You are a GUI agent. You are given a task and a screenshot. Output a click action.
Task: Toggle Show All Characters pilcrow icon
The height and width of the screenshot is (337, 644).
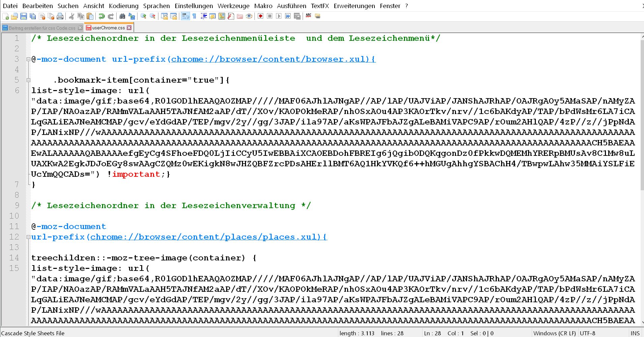coord(194,16)
